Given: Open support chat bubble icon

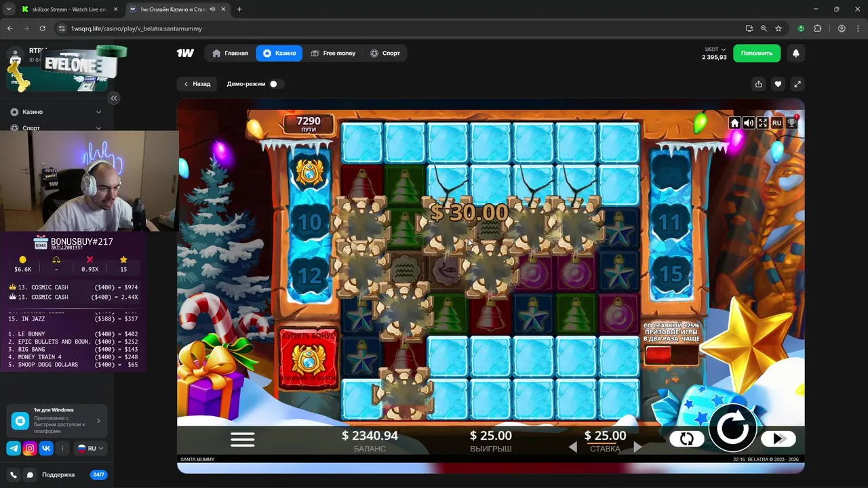Looking at the screenshot, I should point(30,475).
